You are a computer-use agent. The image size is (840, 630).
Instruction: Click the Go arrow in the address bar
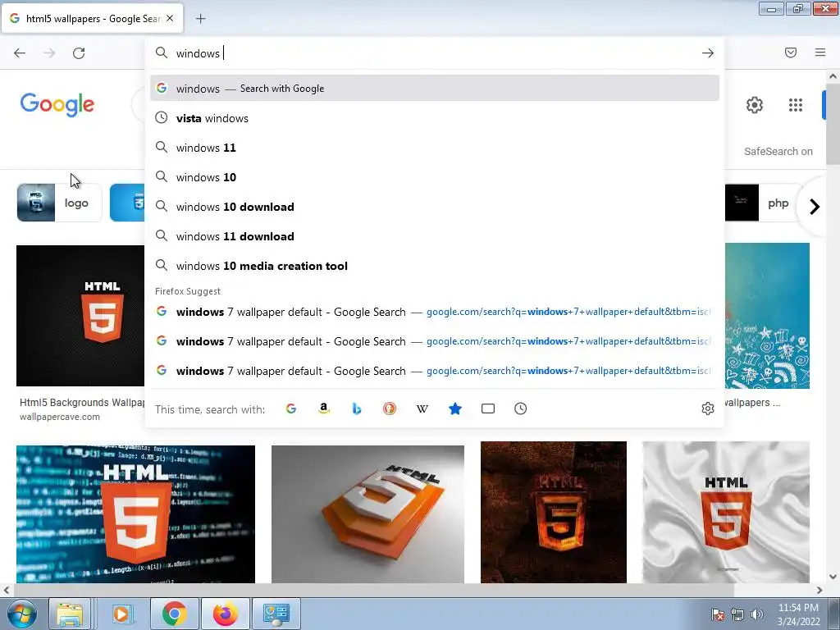pos(708,53)
